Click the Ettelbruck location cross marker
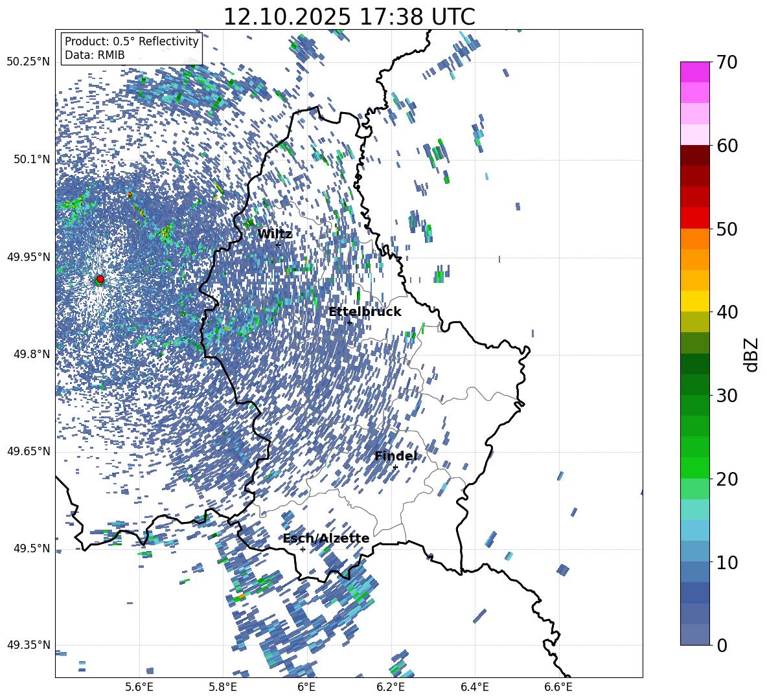This screenshot has height=700, width=767. [349, 322]
